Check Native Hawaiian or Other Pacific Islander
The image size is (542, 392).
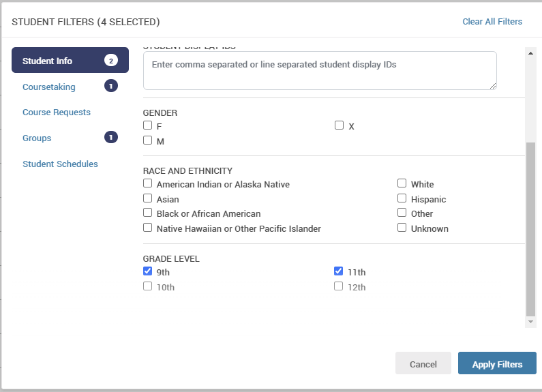pyautogui.click(x=148, y=228)
